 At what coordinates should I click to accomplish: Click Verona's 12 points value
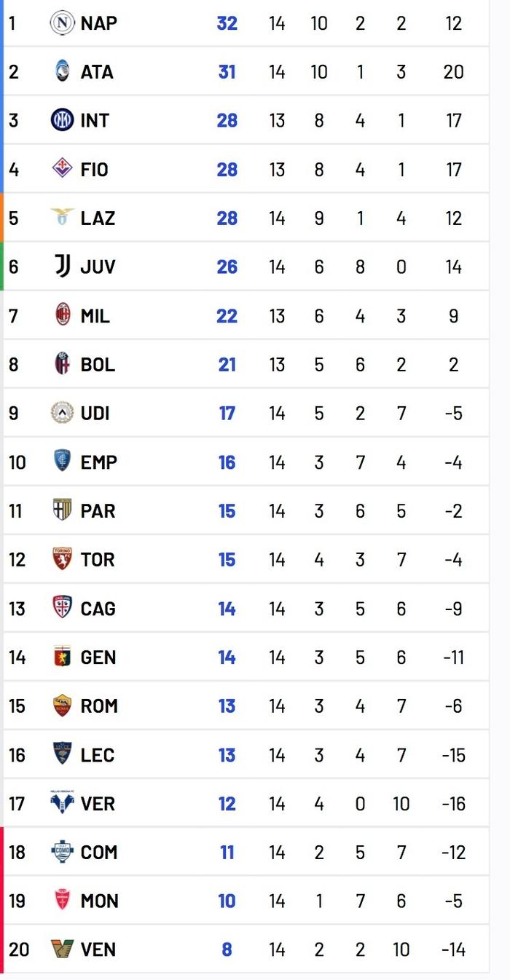[x=227, y=804]
